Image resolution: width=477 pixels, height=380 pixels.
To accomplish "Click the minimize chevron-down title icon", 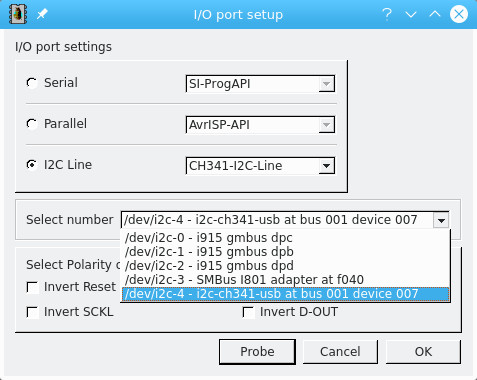I will point(411,14).
